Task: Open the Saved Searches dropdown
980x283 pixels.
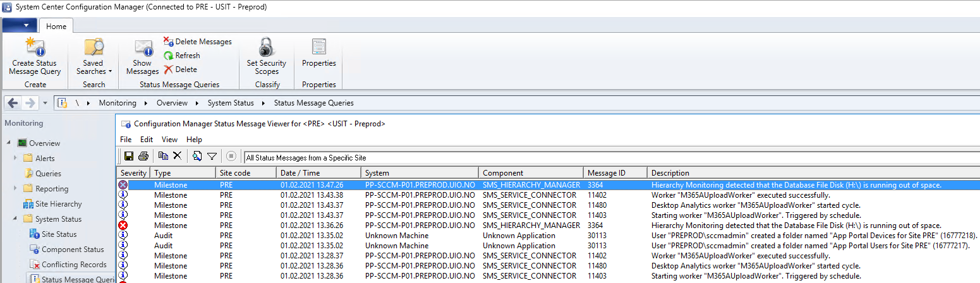Action: coord(94,57)
